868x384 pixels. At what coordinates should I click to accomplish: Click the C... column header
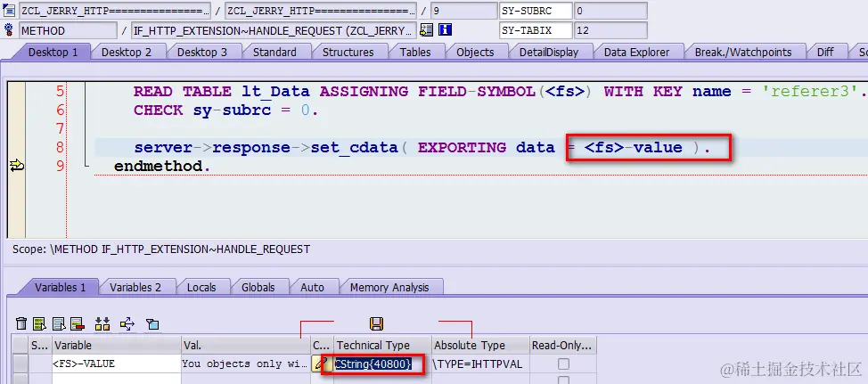coord(323,346)
